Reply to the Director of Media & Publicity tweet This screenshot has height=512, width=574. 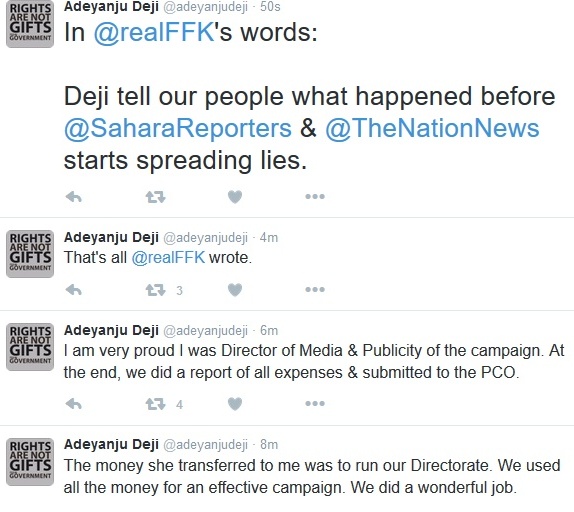[74, 404]
